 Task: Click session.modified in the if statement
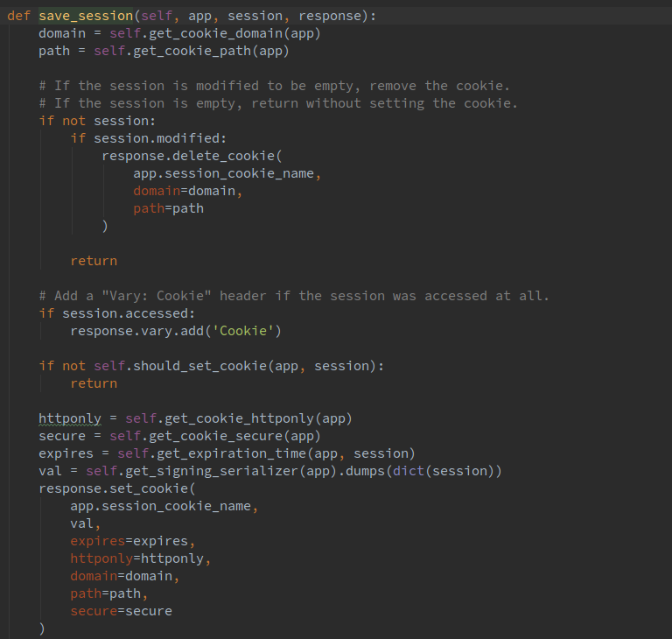click(157, 138)
